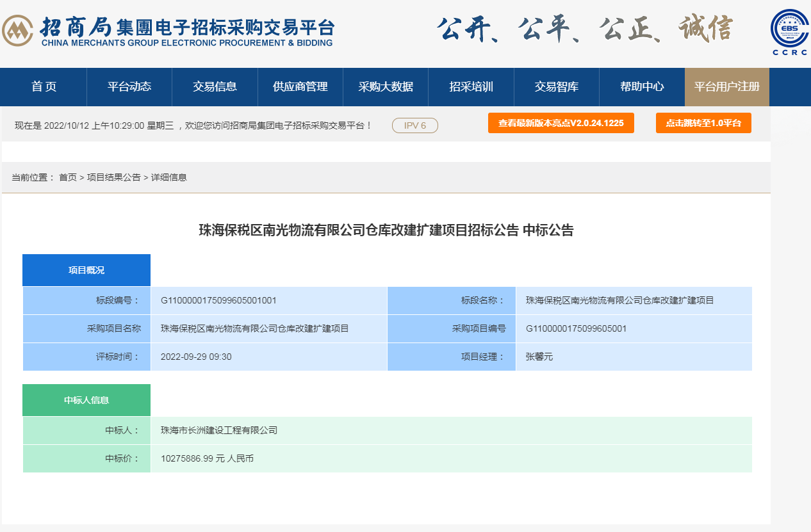Click the project manager name 张馨元

pos(539,357)
